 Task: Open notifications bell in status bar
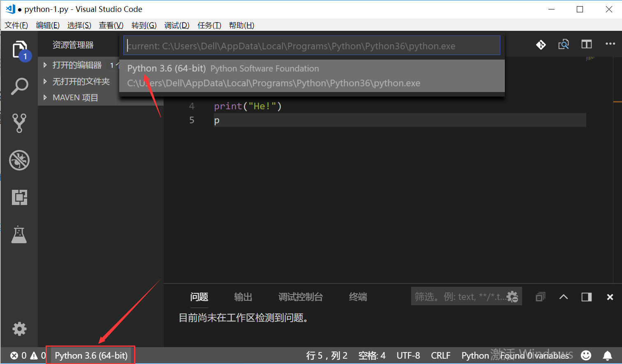coord(608,355)
